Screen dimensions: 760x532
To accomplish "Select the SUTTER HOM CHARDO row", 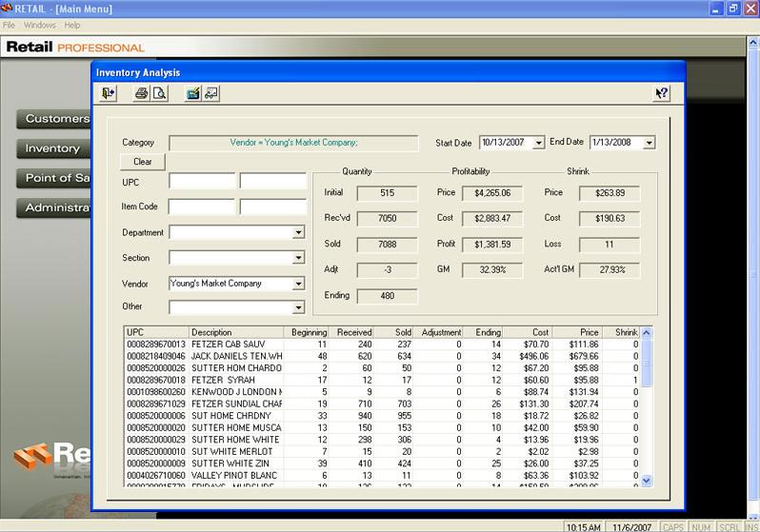I will (x=383, y=368).
